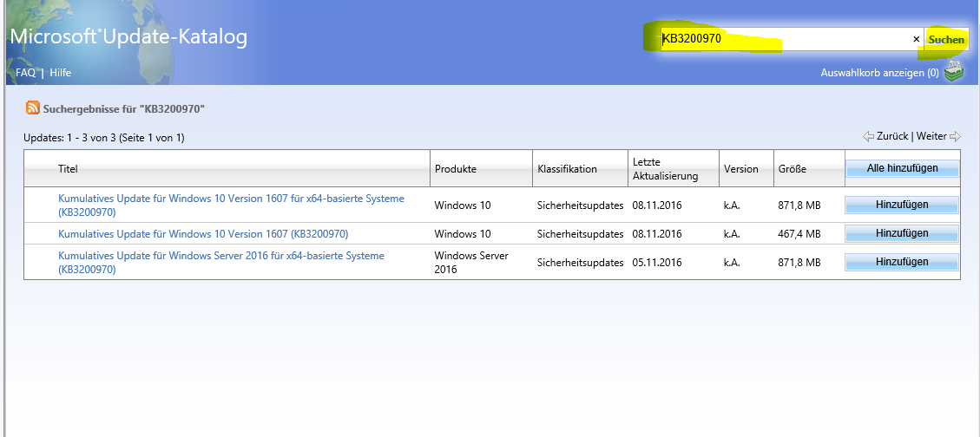Open Kumulatives Update Windows 10 1607 x64-basierte link

pyautogui.click(x=231, y=205)
